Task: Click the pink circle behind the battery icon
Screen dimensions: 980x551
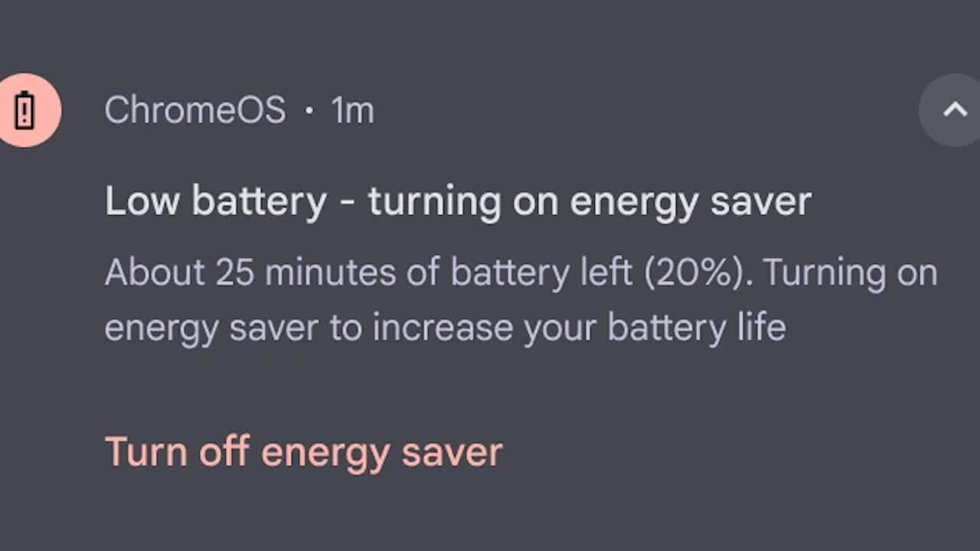Action: (x=46, y=90)
